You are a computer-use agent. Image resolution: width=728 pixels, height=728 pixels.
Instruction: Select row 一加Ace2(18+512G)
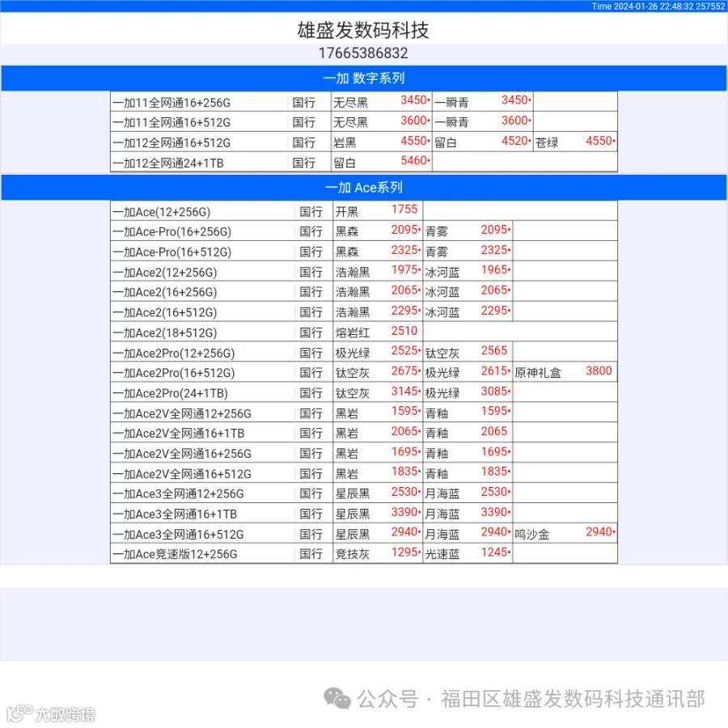click(x=364, y=332)
